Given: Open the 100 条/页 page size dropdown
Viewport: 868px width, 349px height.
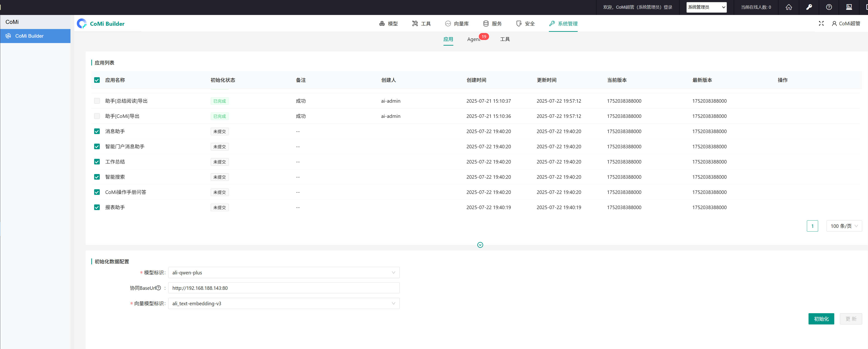Looking at the screenshot, I should [x=844, y=226].
